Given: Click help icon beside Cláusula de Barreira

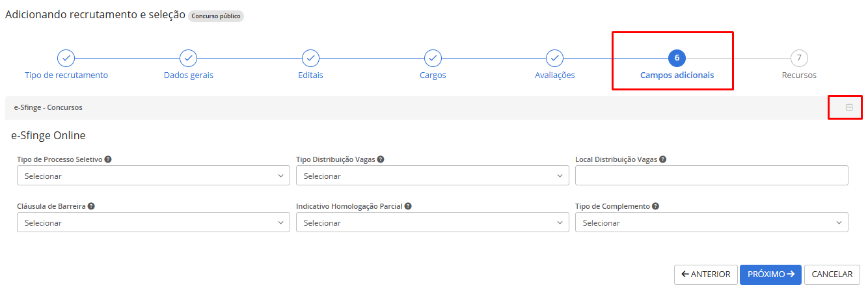Looking at the screenshot, I should tap(92, 206).
